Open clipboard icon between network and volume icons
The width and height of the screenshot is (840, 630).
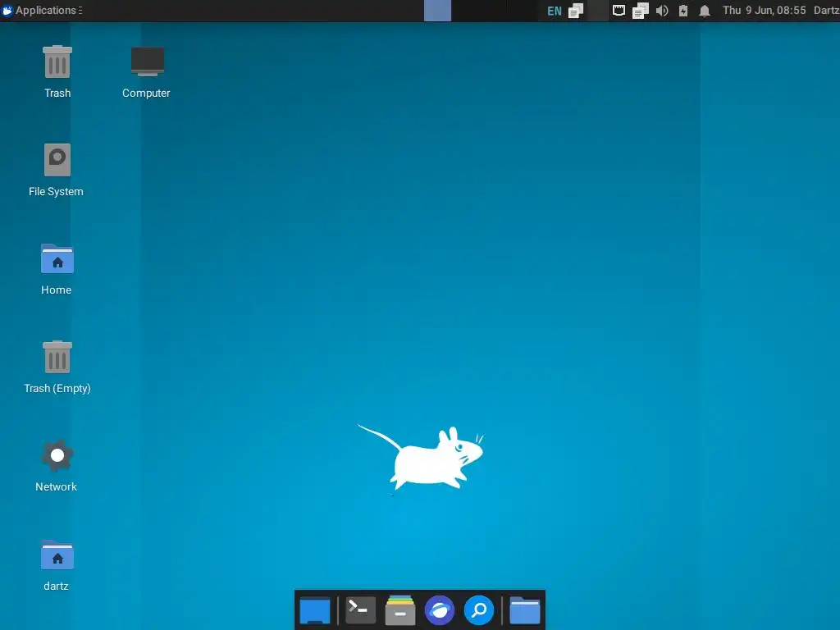640,11
